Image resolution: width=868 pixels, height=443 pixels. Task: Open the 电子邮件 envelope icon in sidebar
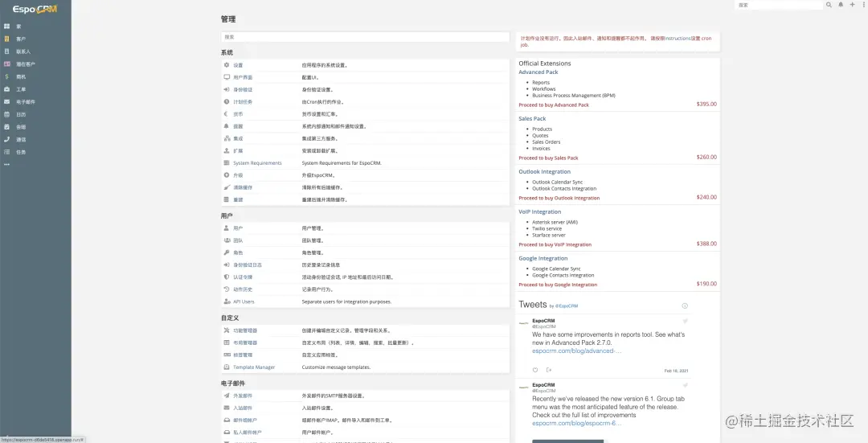click(x=6, y=102)
